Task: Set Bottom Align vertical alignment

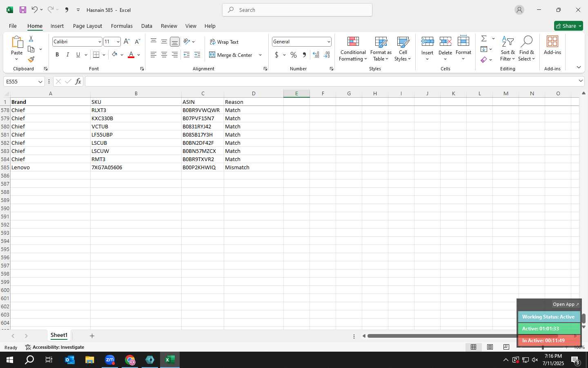Action: [x=175, y=42]
